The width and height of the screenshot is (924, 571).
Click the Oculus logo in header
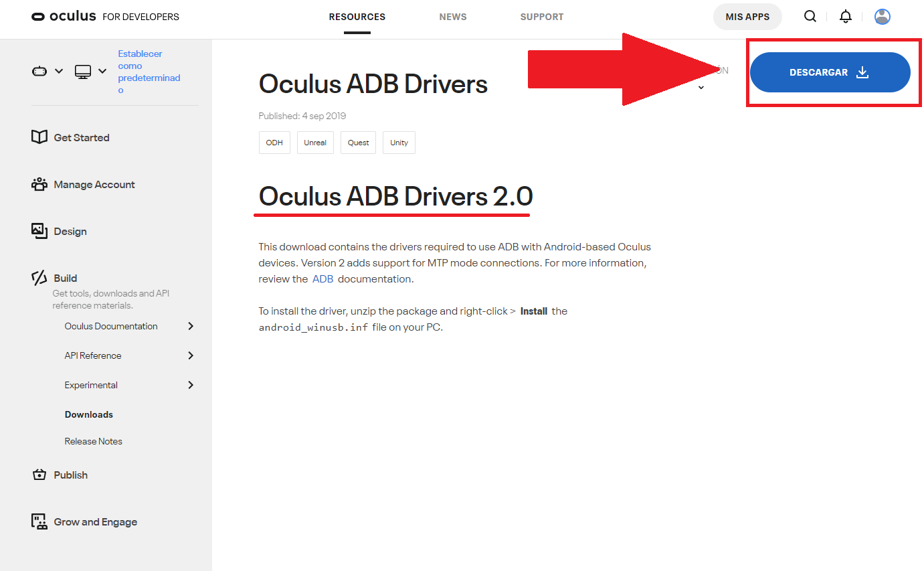[x=64, y=17]
